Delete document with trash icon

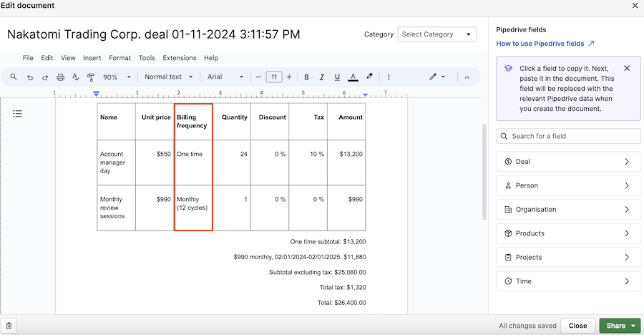9,326
